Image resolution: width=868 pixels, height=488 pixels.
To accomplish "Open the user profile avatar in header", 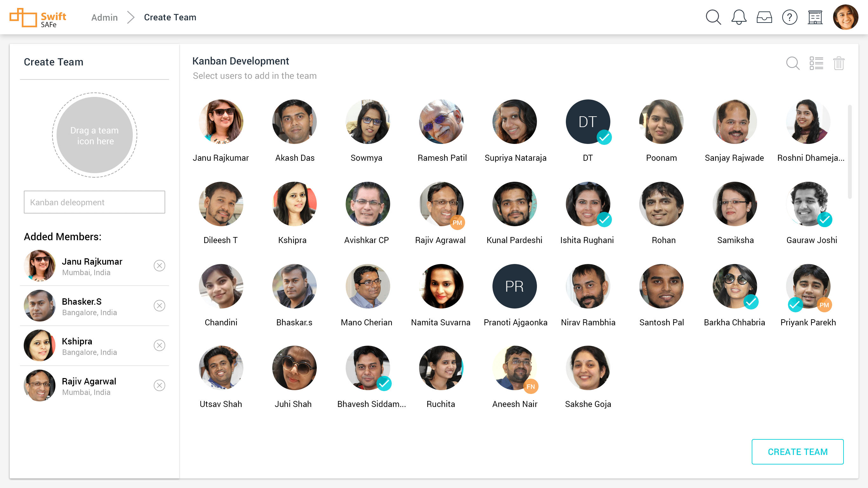I will [845, 17].
